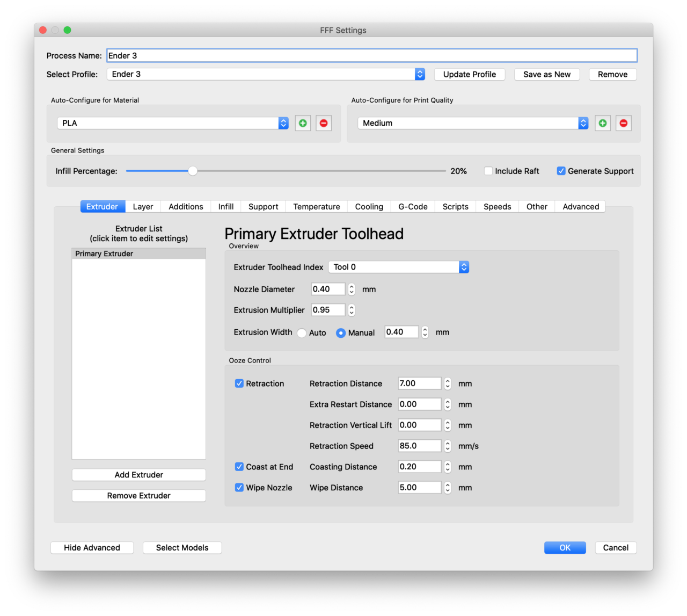The height and width of the screenshot is (616, 687).
Task: Select Auto extrusion width radio button
Action: pyautogui.click(x=302, y=333)
